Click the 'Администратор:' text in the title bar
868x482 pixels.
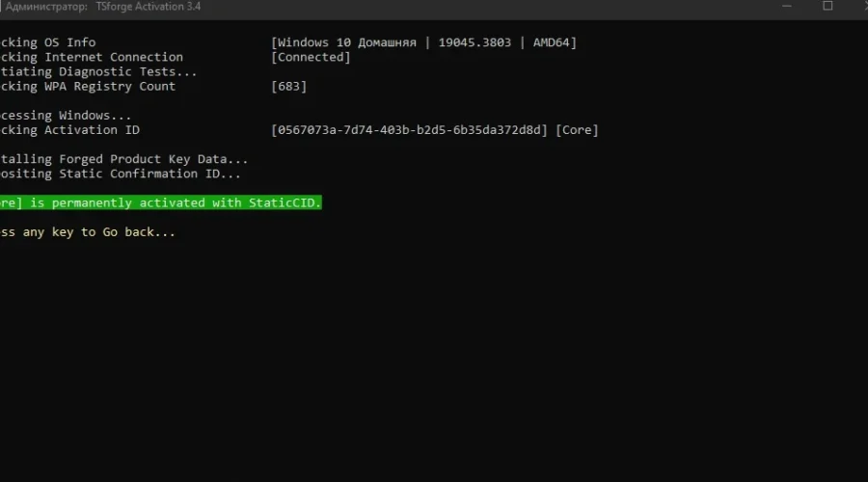(47, 6)
